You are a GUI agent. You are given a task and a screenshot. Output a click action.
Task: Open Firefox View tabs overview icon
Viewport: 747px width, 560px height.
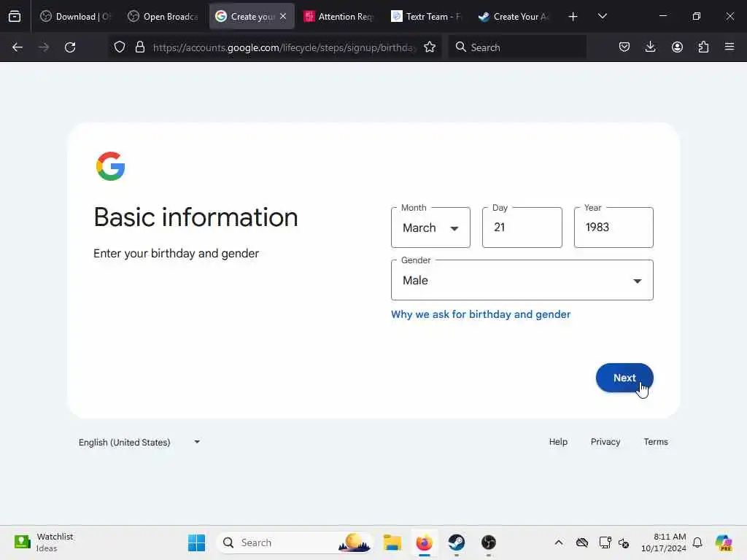pos(15,17)
